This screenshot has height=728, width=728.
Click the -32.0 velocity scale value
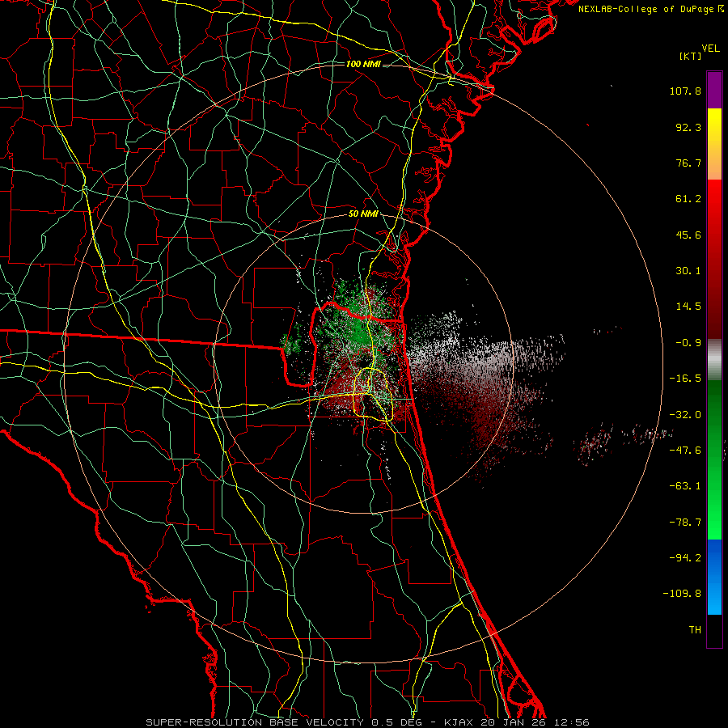(x=685, y=415)
